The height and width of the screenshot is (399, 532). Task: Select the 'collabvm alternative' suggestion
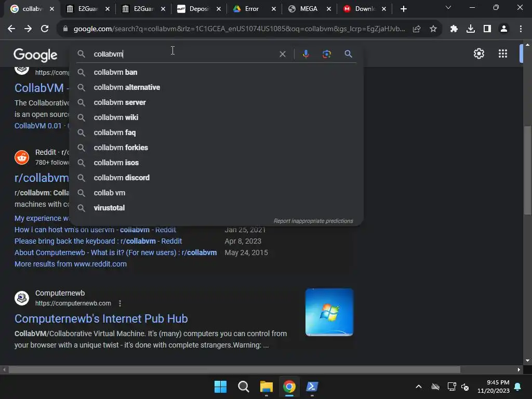pos(217,87)
